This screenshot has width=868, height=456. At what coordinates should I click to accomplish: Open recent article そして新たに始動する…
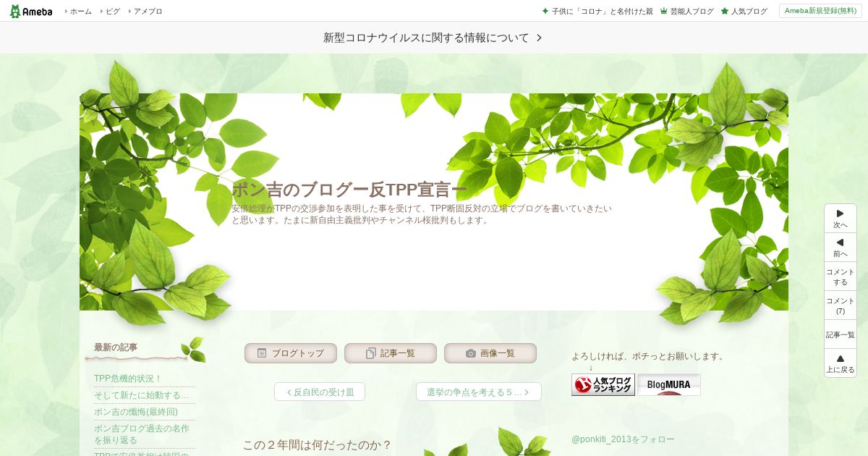click(142, 395)
